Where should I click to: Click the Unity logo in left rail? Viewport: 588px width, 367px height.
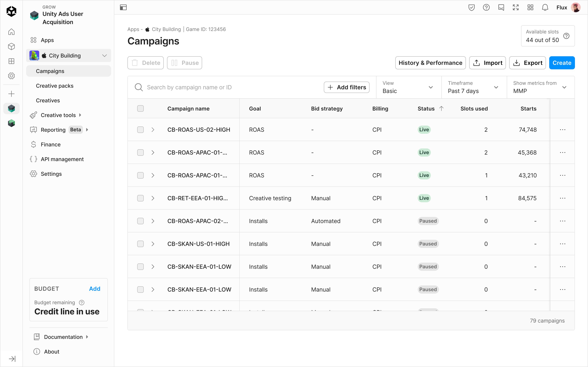click(x=11, y=11)
